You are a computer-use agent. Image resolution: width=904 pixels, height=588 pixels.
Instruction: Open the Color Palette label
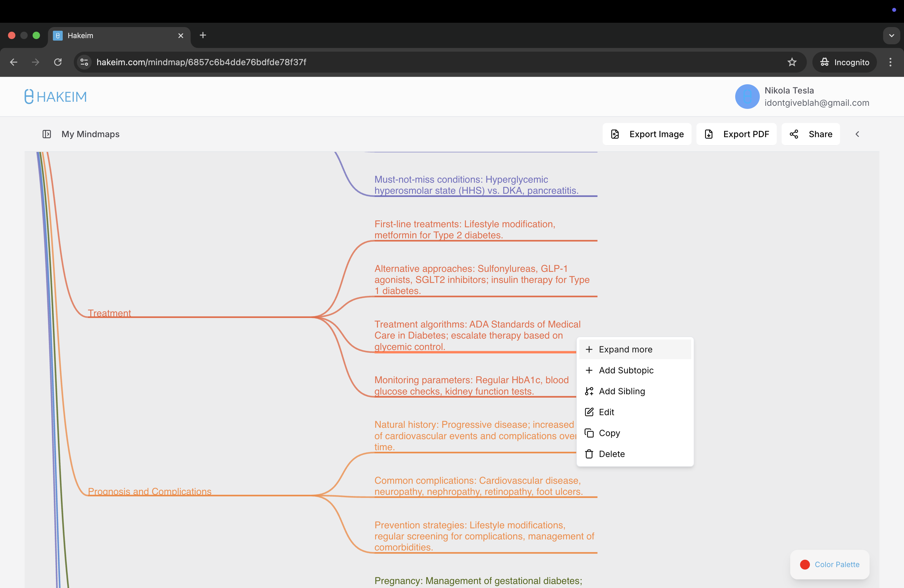point(837,564)
